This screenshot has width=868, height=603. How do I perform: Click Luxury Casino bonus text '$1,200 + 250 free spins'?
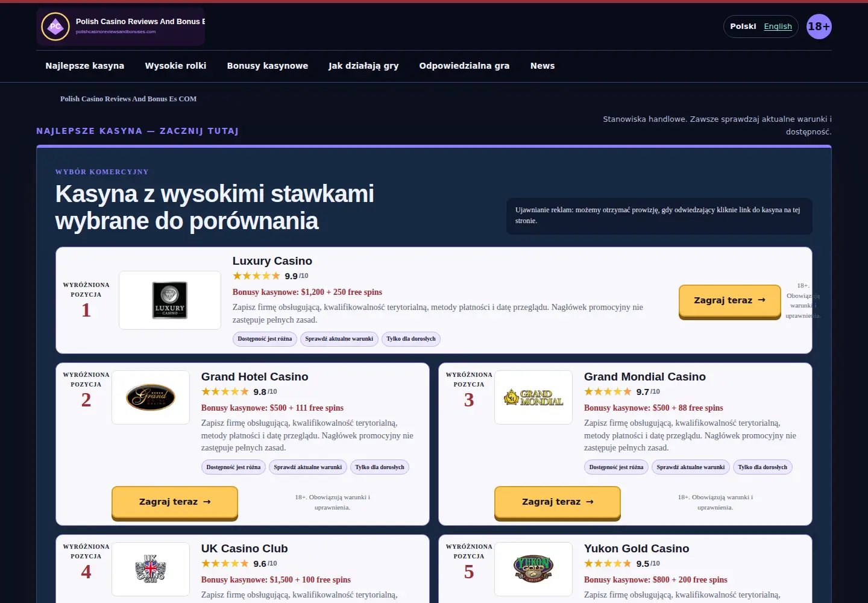tap(342, 292)
